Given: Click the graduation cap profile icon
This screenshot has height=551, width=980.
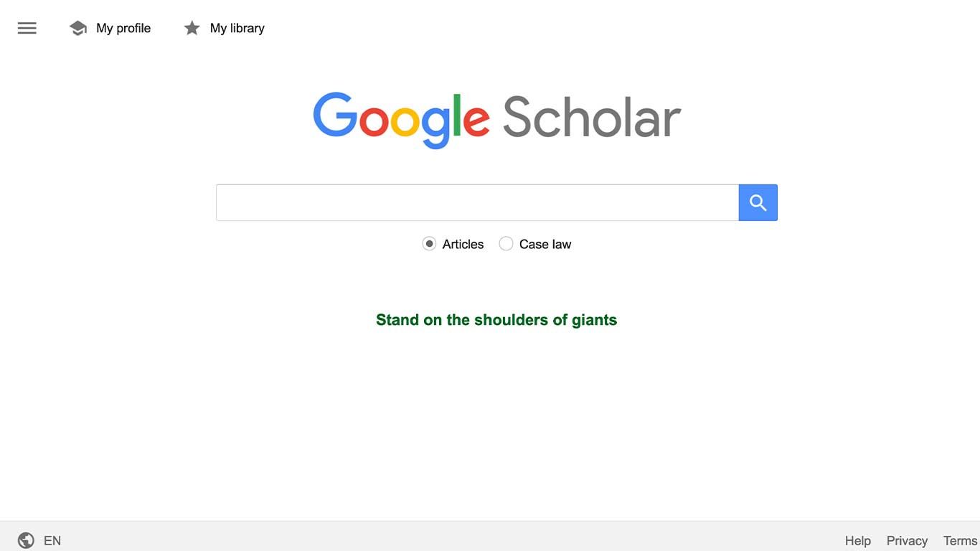Looking at the screenshot, I should point(77,28).
